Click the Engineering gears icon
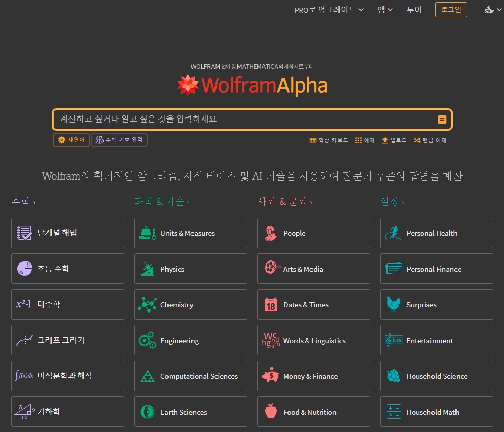Screen dimensions: 504x432 148,340
